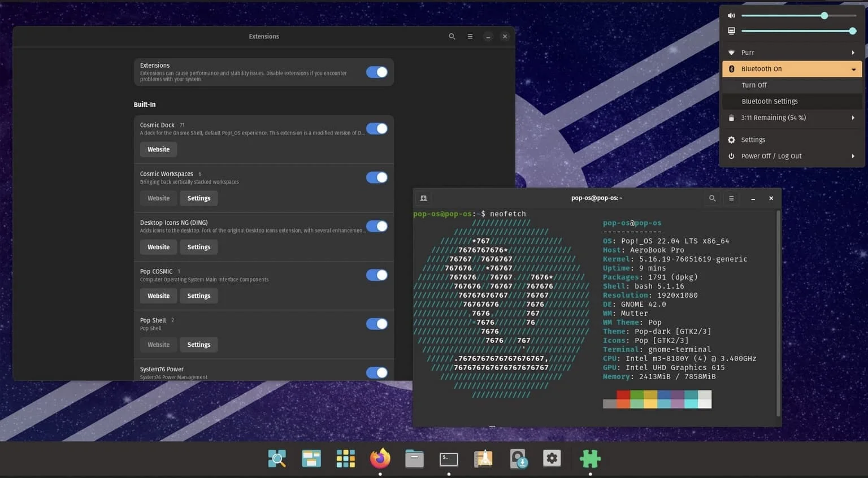Screen dimensions: 868x478
Task: Click the pop-os@pop-os terminal title
Action: (x=597, y=198)
